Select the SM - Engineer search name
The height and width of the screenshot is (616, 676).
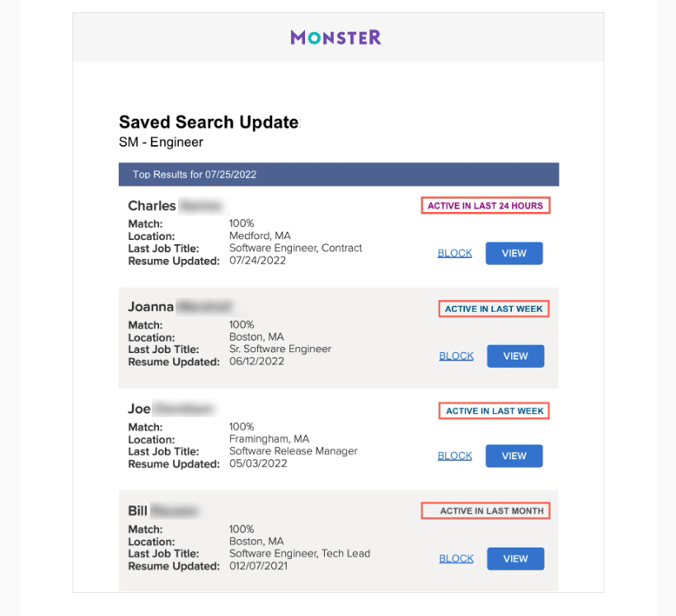pos(161,142)
